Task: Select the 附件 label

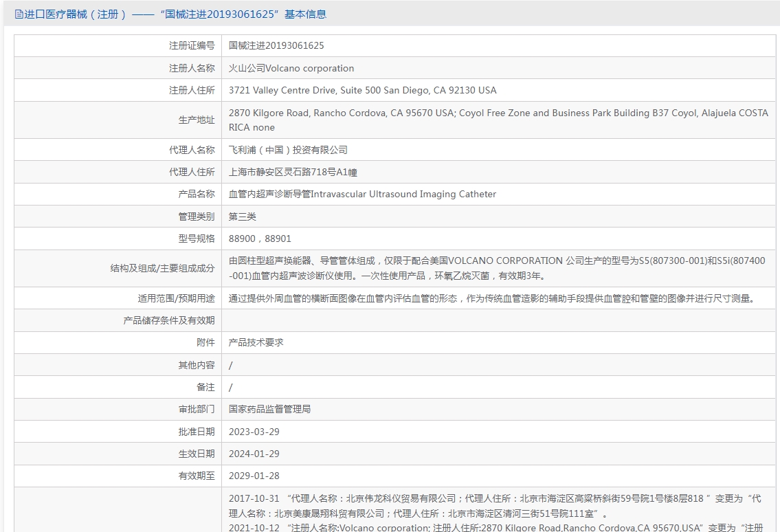Action: click(x=205, y=342)
